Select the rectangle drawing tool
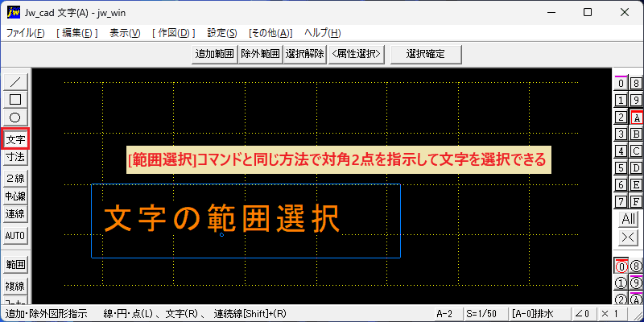This screenshot has height=322, width=644. point(15,100)
